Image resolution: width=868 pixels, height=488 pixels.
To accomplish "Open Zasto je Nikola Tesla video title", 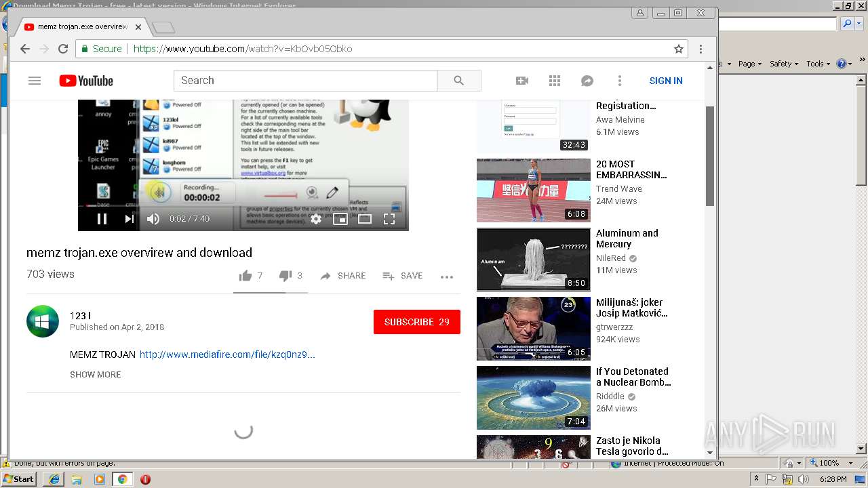I will coord(632,446).
